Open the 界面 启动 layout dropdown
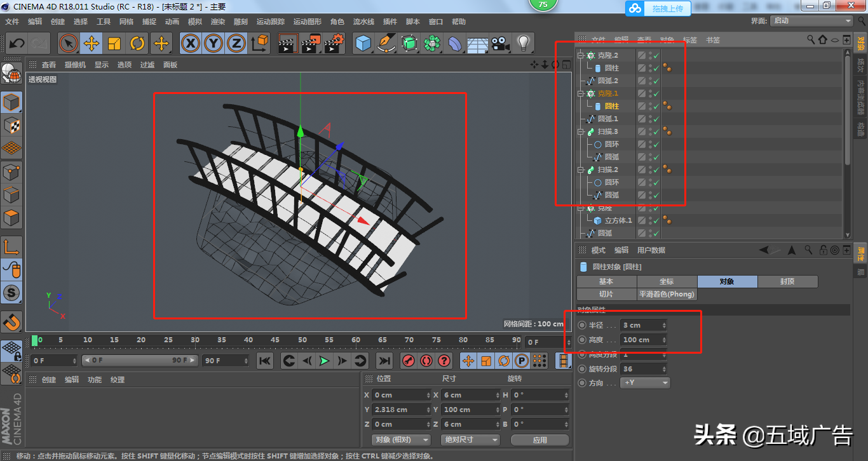 [x=811, y=20]
